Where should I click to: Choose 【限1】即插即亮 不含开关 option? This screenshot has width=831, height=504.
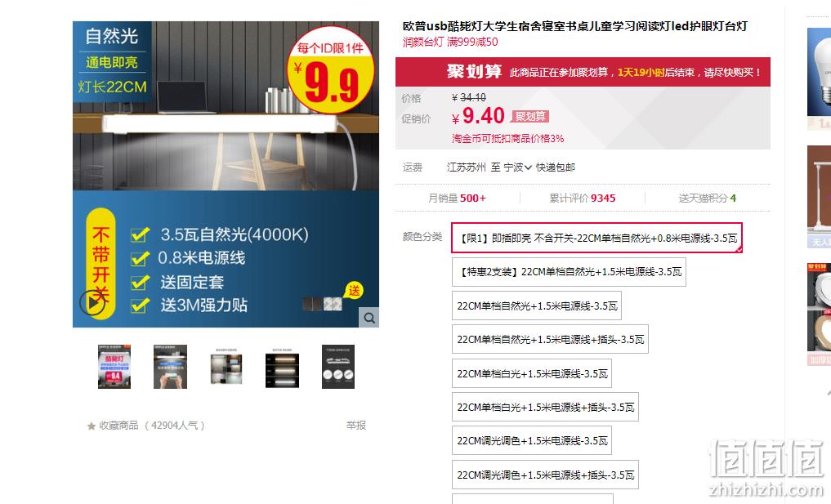[596, 238]
